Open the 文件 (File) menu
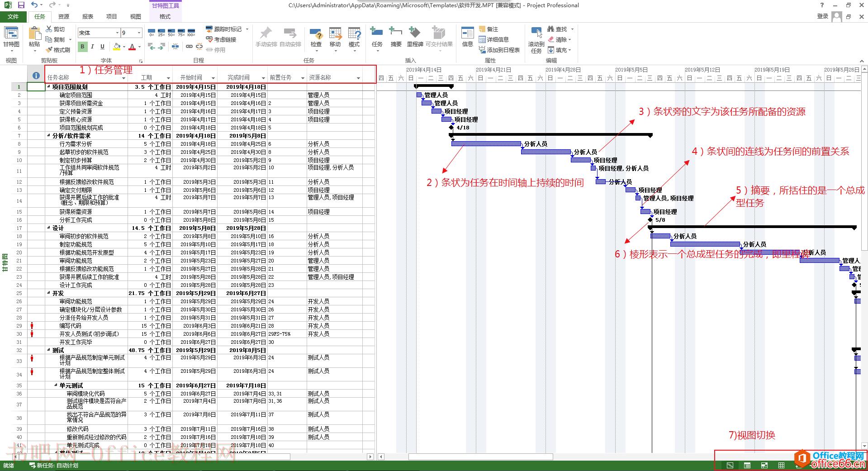The width and height of the screenshot is (868, 471). pos(13,16)
